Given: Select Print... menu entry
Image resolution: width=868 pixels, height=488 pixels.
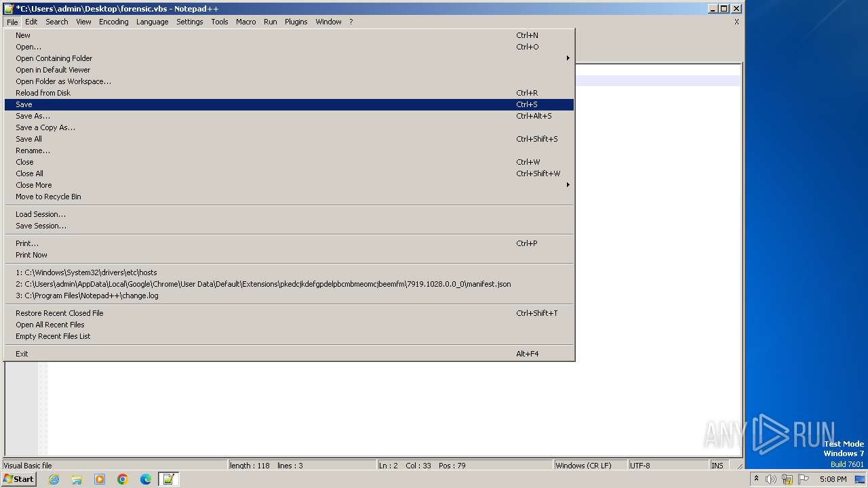Looking at the screenshot, I should 289,243.
